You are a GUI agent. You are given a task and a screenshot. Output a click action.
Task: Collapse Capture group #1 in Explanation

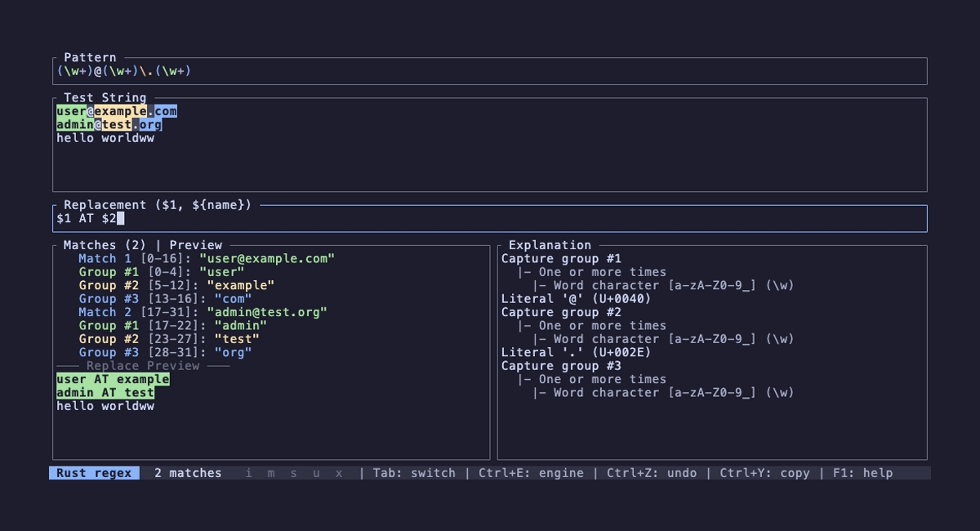point(563,258)
